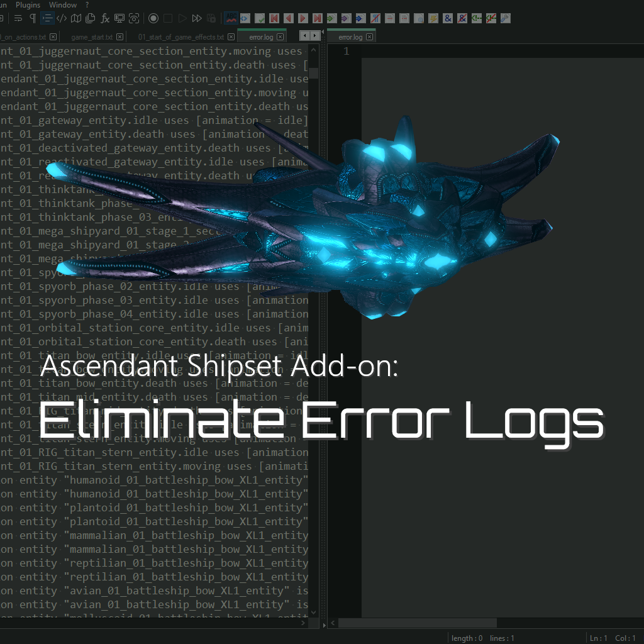This screenshot has width=644, height=644.
Task: Click the nt_01_spyorb_phase_03_entity.idle log line
Action: click(154, 300)
